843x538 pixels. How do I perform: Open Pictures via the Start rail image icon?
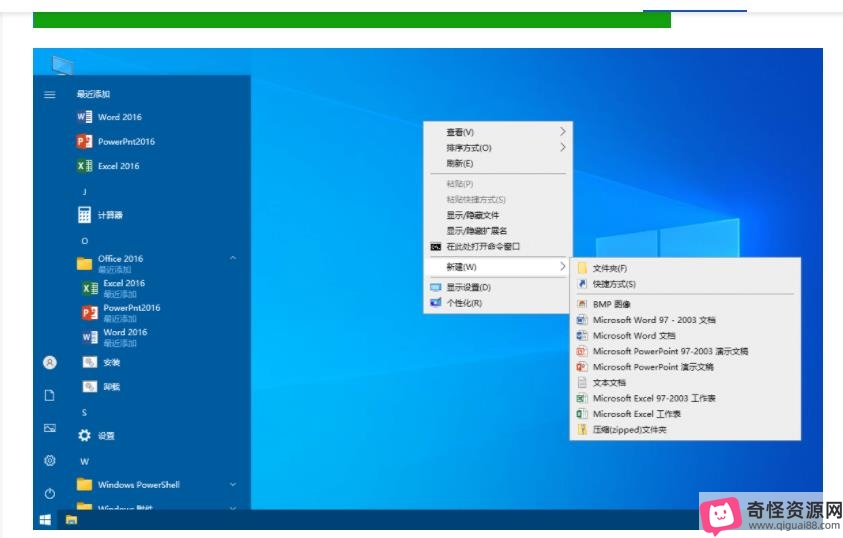pos(49,428)
